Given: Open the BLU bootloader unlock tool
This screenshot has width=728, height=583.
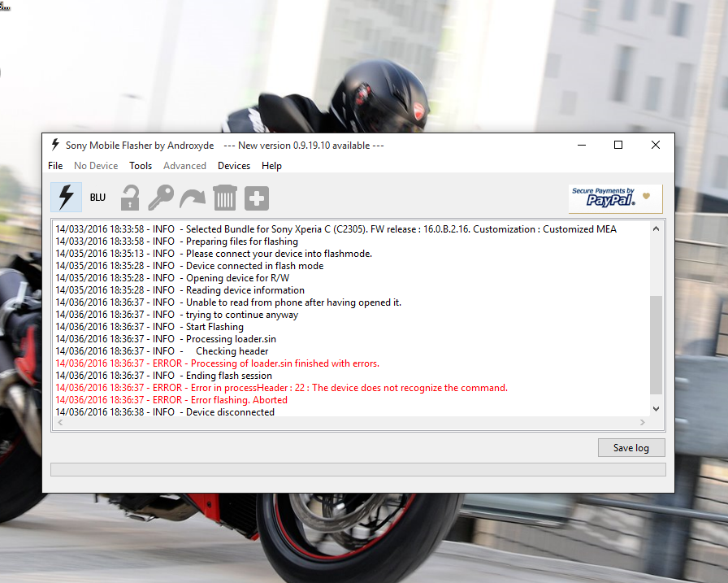Looking at the screenshot, I should (x=97, y=198).
